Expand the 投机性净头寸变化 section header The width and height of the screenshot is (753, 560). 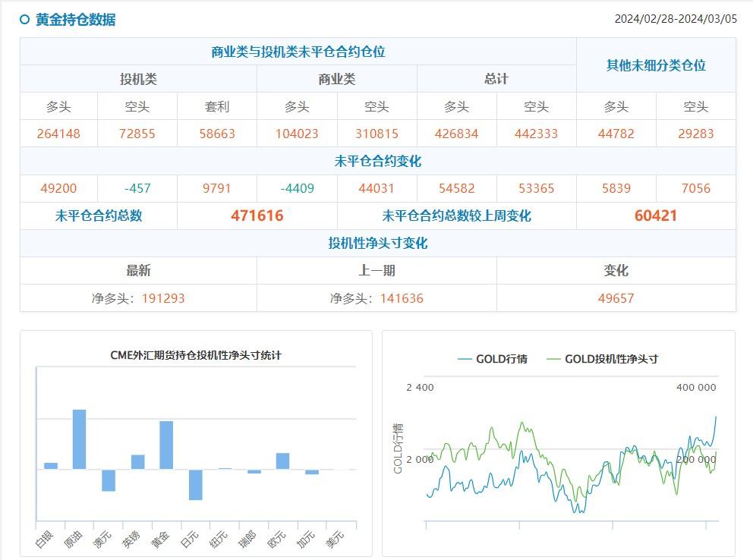(376, 243)
